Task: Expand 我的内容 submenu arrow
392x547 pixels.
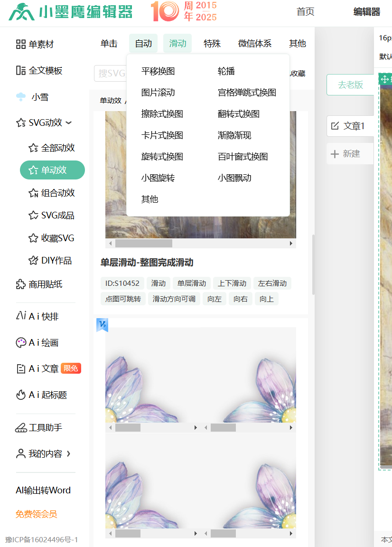Action: [69, 454]
